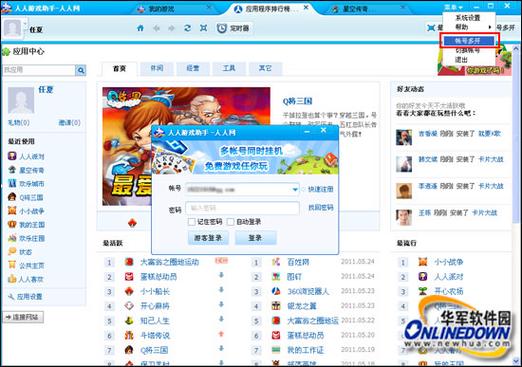Viewport: 522px width, 367px height.
Task: Click the 知己人生 icon in 最活跃 list
Action: tap(129, 321)
